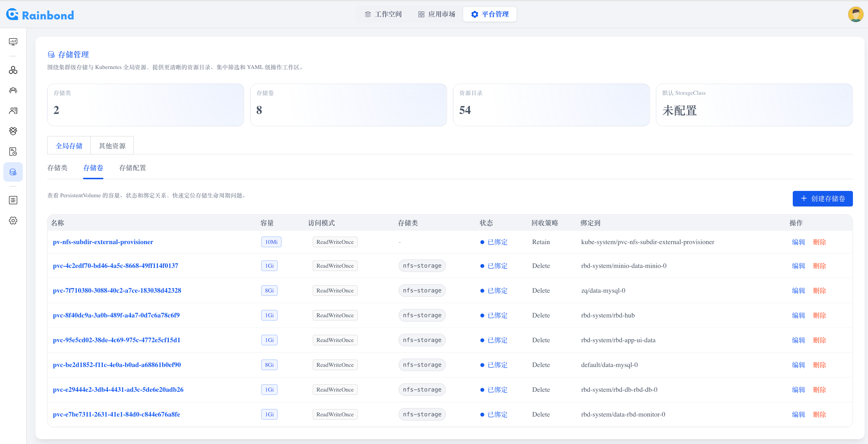
Task: Switch to the 其他资源 tab
Action: pyautogui.click(x=112, y=146)
